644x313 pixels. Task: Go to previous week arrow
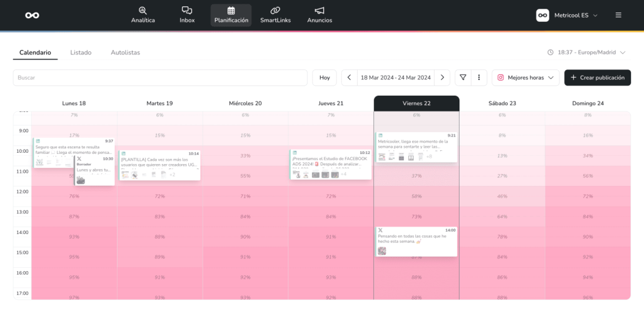coord(350,78)
